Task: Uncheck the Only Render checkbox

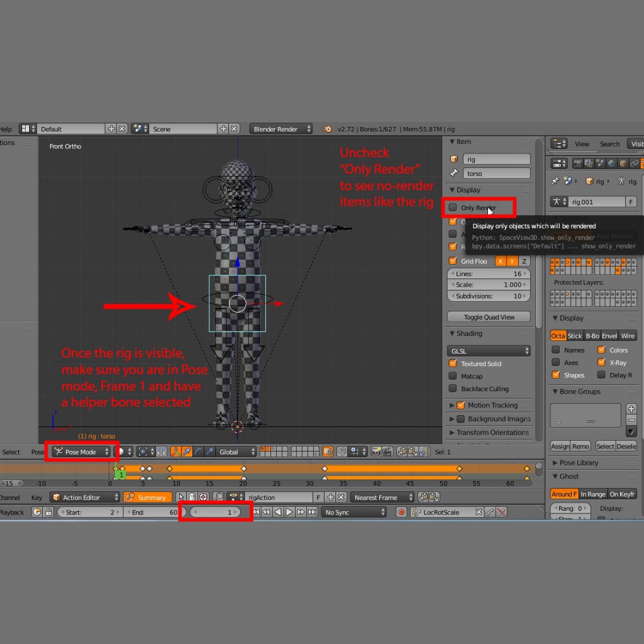Action: pyautogui.click(x=453, y=208)
